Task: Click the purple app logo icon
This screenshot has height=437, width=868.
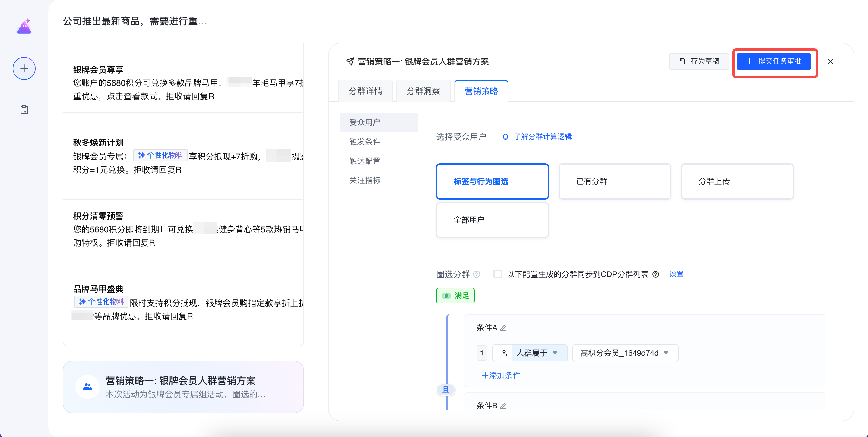Action: (x=24, y=26)
